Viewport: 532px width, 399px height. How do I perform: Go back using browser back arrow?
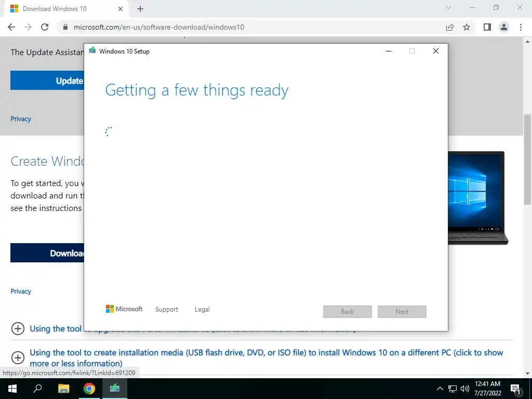pyautogui.click(x=11, y=27)
